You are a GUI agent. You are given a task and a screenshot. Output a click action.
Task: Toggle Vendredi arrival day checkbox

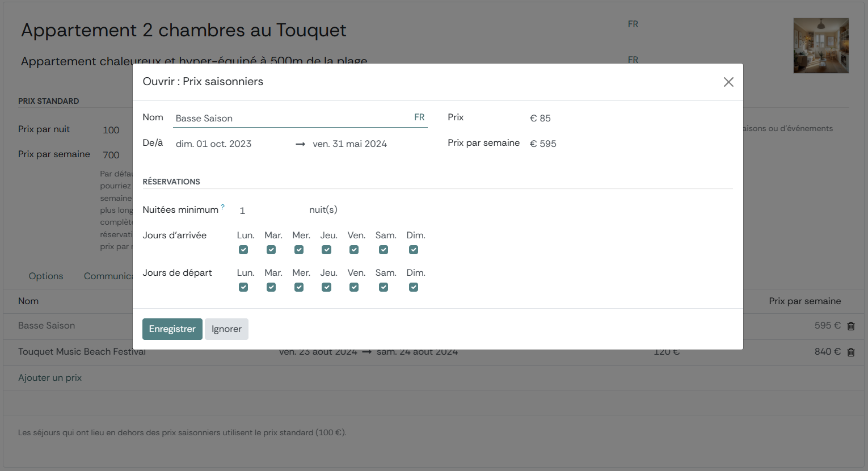click(354, 250)
